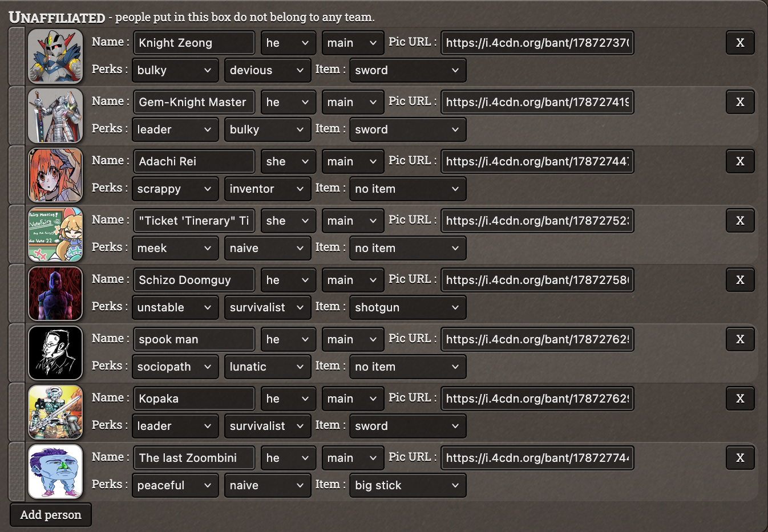This screenshot has height=532, width=768.
Task: Click Kopaka's Pic URL field
Action: (x=537, y=399)
